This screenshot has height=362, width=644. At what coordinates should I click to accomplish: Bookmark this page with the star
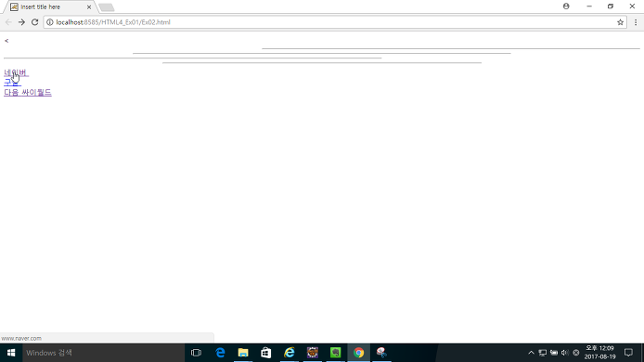click(x=620, y=22)
